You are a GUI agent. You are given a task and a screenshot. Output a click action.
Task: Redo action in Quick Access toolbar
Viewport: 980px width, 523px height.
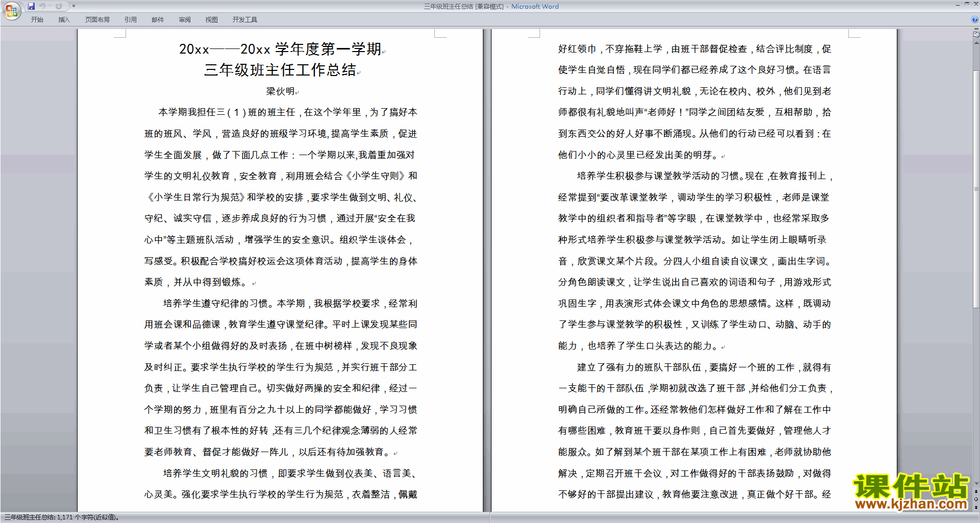pos(59,6)
